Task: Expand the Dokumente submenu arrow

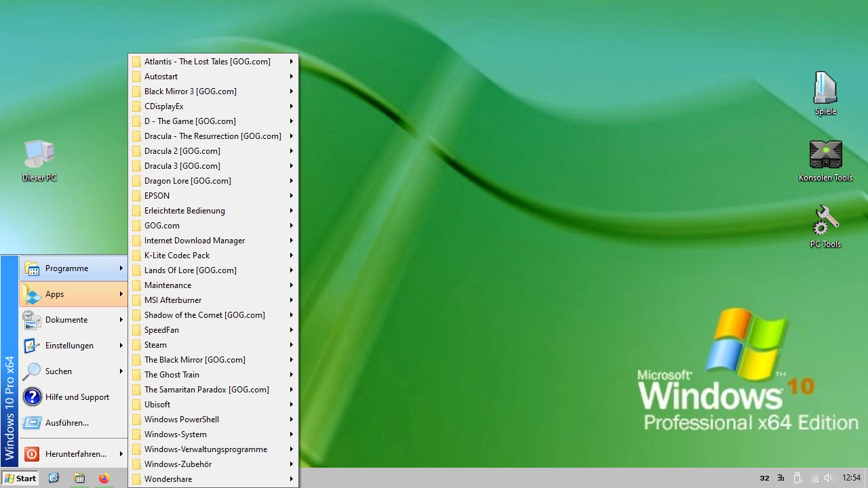Action: click(x=121, y=320)
